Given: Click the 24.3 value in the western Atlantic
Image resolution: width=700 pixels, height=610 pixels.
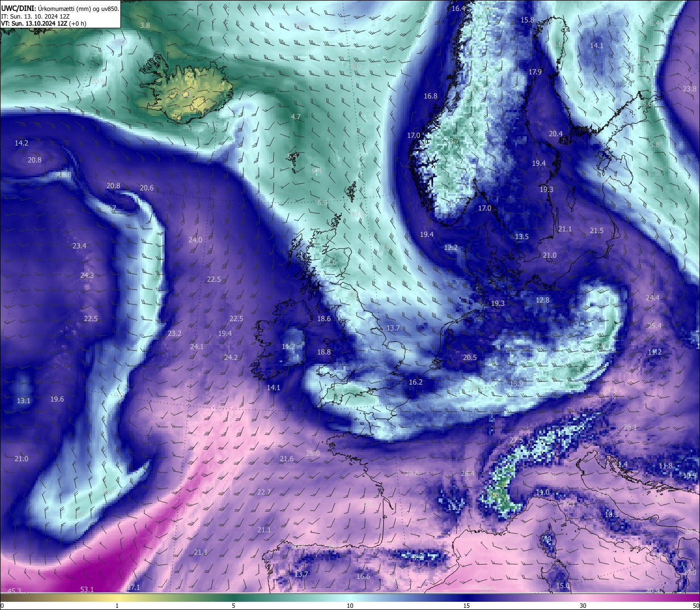Looking at the screenshot, I should (87, 276).
